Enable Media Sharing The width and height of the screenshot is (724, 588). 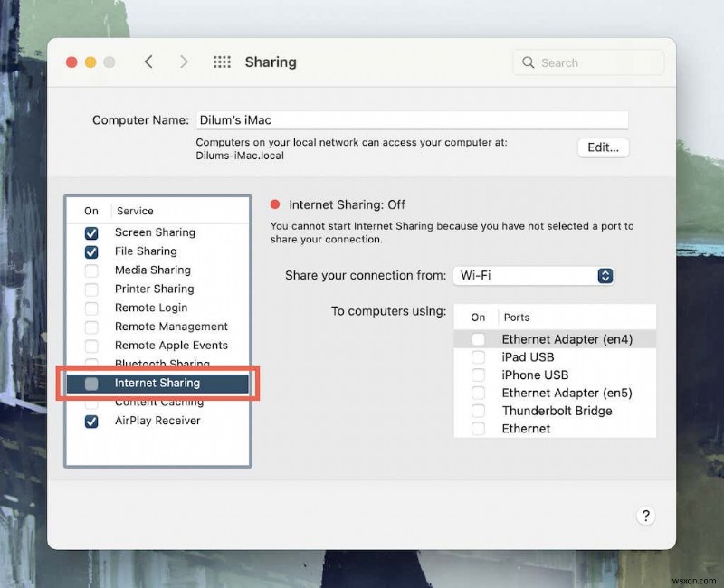(x=90, y=270)
